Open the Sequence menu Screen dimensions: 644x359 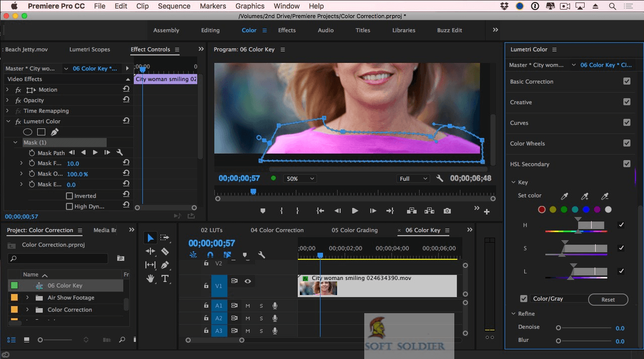[x=174, y=6]
